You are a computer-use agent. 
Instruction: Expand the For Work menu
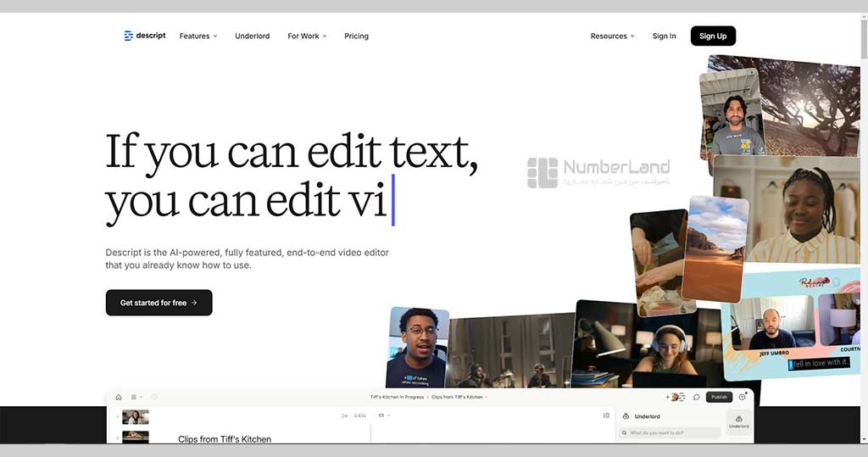[x=307, y=36]
